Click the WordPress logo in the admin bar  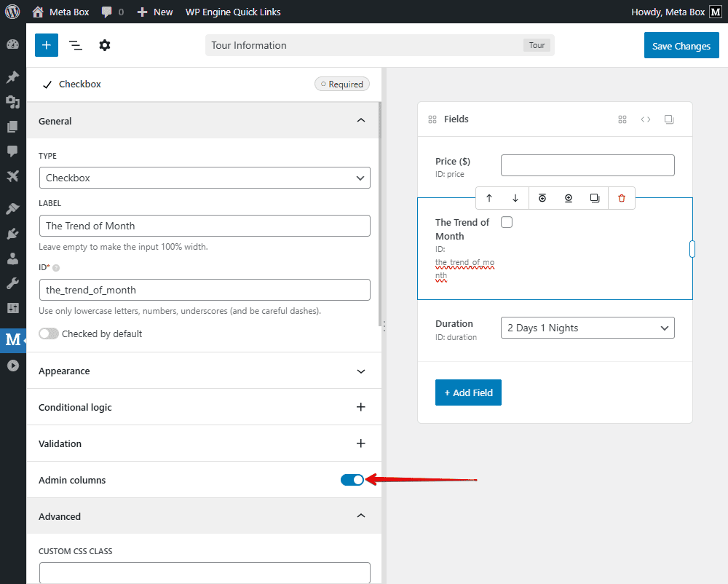coord(12,11)
